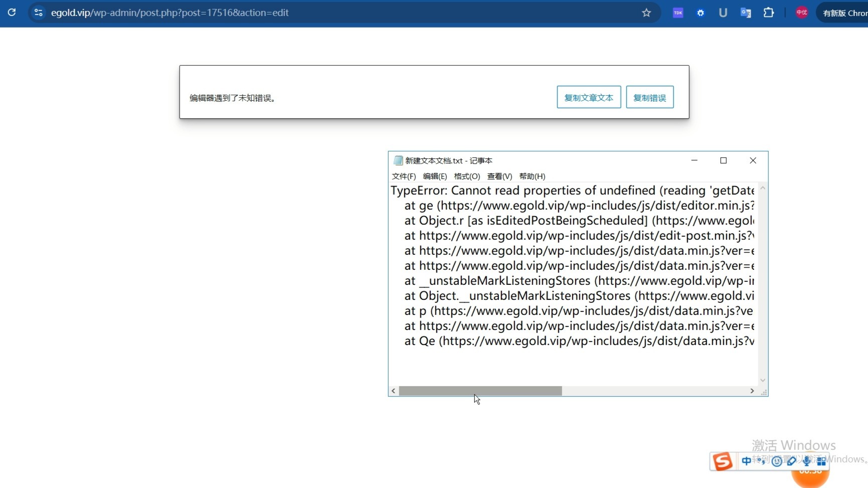Click Notepad vertical scroll down arrow
This screenshot has height=488, width=868.
763,380
